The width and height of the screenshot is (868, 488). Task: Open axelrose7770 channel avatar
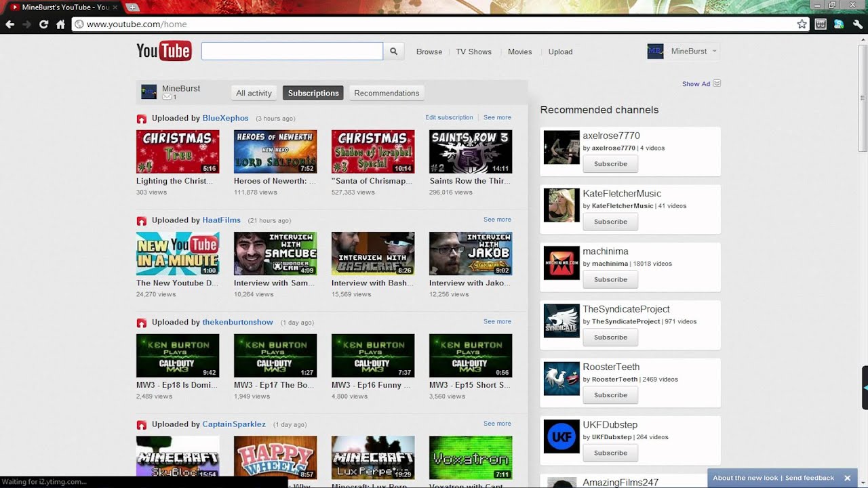pos(561,147)
